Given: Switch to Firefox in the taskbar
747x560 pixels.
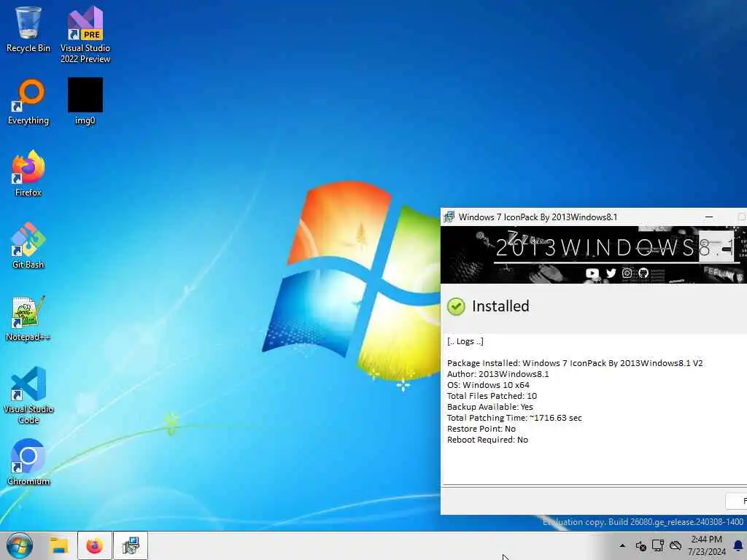Looking at the screenshot, I should [x=94, y=545].
